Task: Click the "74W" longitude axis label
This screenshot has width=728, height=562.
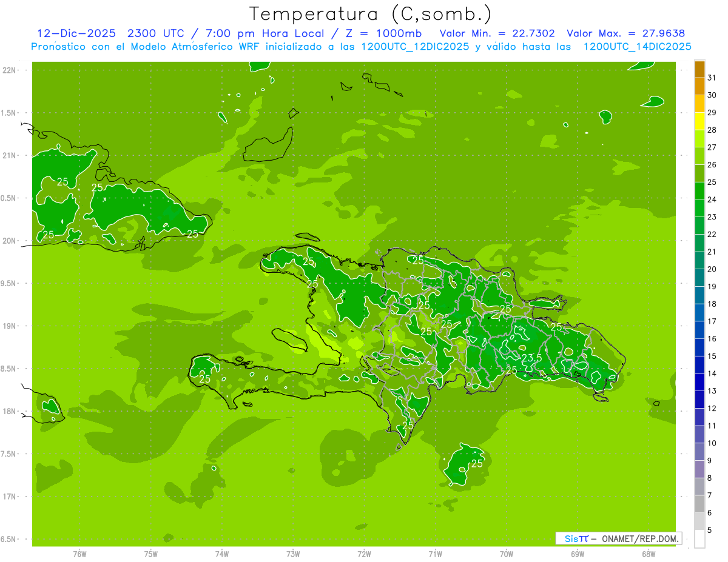Action: (x=221, y=554)
